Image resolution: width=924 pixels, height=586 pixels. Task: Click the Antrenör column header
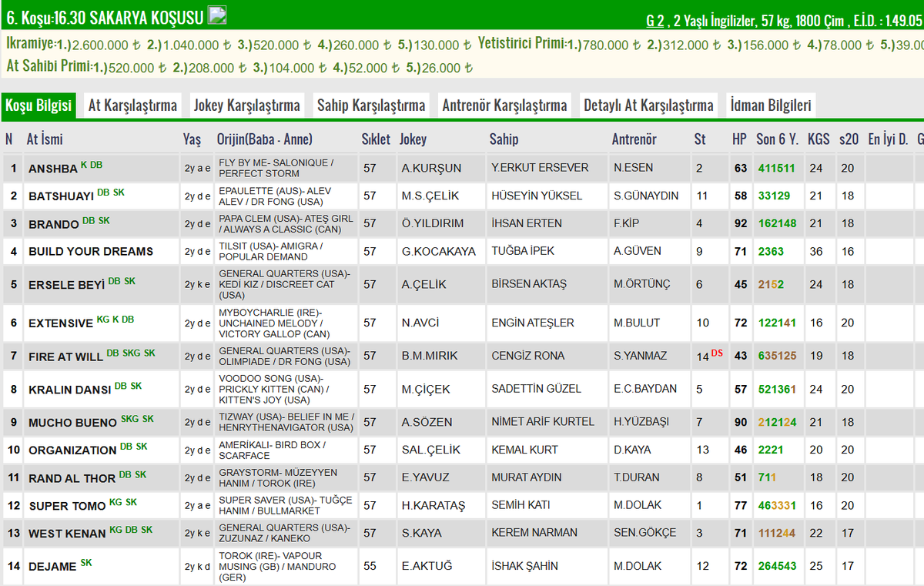[x=634, y=139]
